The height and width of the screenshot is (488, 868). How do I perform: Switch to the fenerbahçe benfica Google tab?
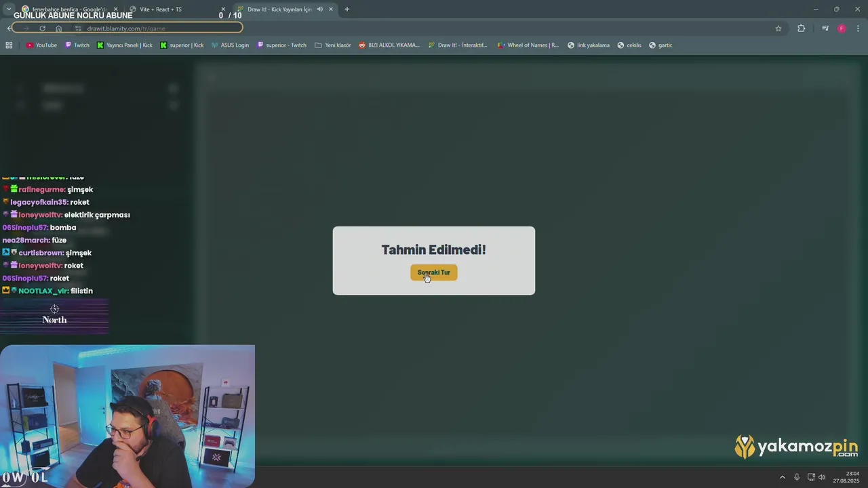click(x=68, y=9)
